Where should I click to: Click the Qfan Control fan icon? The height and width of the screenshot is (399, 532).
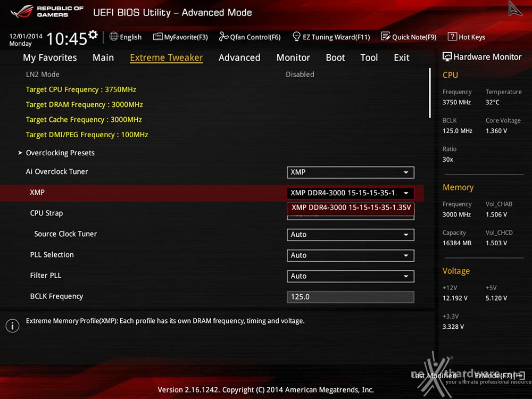point(223,36)
